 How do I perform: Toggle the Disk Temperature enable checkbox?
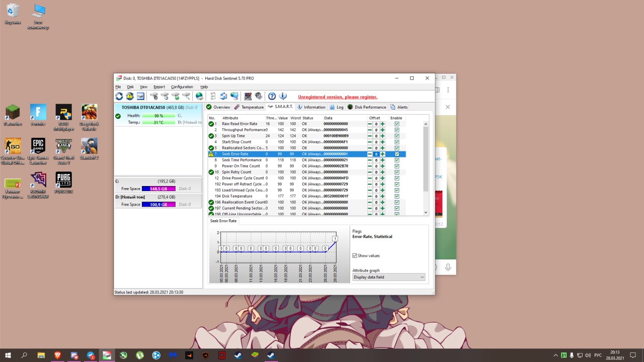tap(397, 196)
